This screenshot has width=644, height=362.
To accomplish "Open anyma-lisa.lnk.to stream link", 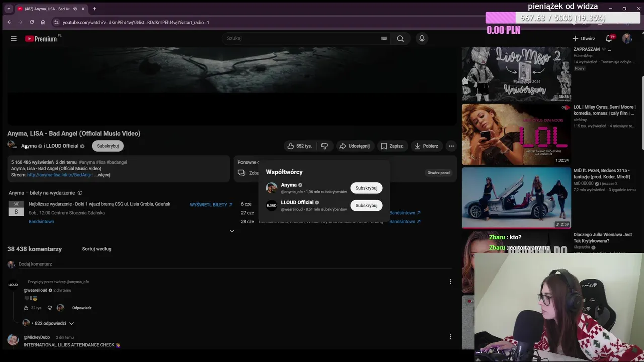I will 60,175.
